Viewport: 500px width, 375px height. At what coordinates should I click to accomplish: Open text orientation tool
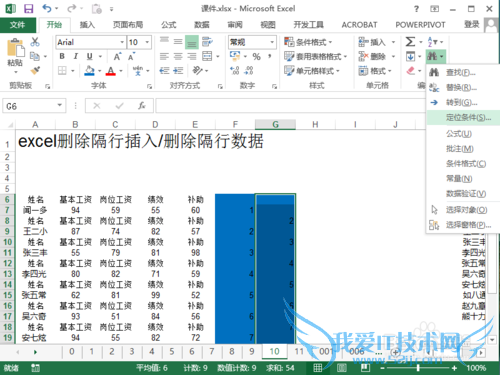click(197, 71)
